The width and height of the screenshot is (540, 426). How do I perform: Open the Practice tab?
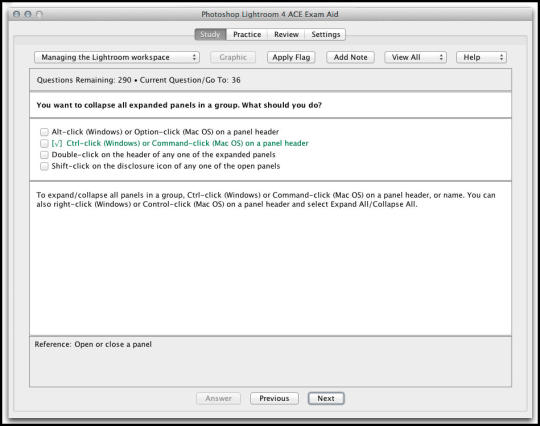pos(247,34)
